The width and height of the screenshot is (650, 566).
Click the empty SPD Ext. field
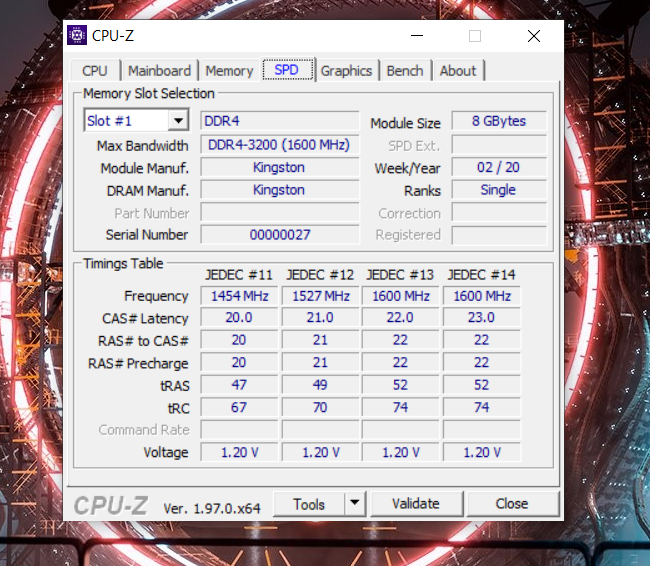(499, 145)
